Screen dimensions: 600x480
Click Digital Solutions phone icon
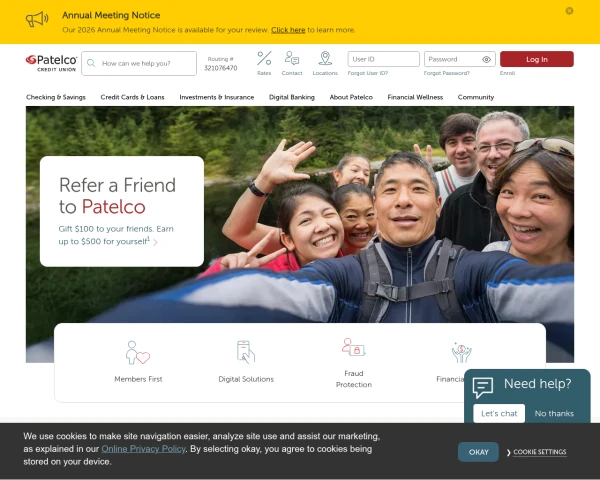[x=246, y=352]
